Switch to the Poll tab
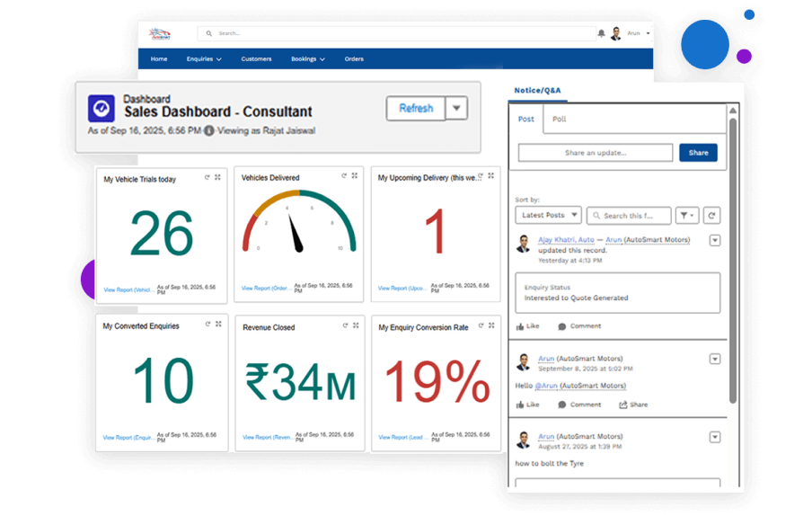This screenshot has width=812, height=516. 559,119
